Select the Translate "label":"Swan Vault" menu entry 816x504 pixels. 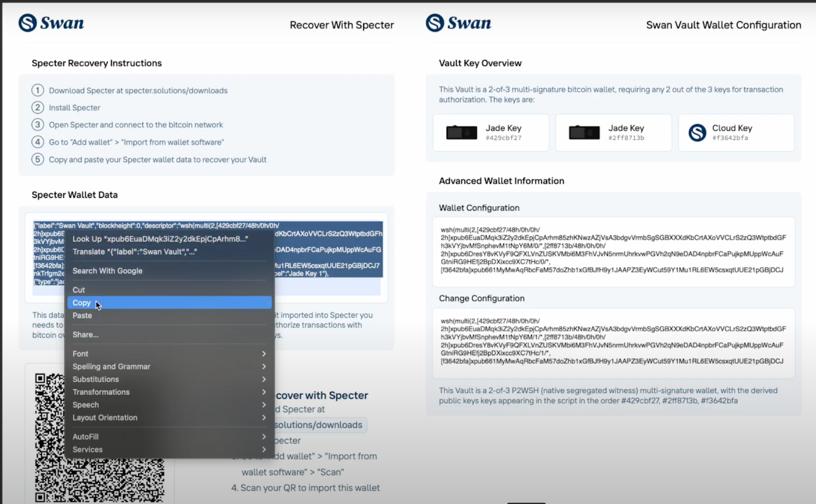point(169,252)
